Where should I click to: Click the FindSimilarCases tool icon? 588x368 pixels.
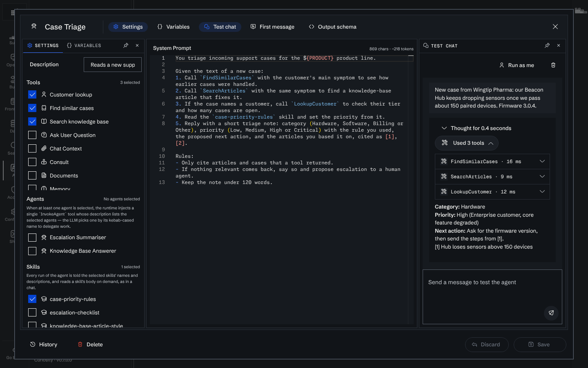(x=444, y=162)
